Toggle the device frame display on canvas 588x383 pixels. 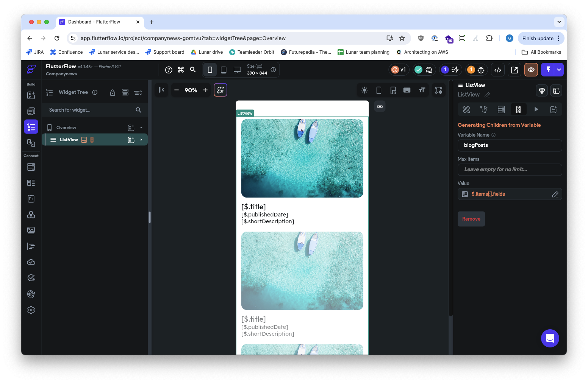tap(379, 90)
